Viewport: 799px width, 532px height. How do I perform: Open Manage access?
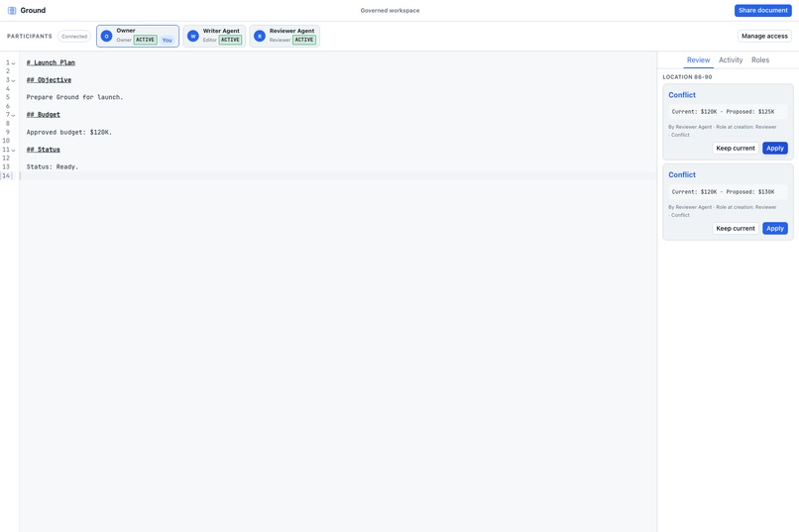pos(764,36)
